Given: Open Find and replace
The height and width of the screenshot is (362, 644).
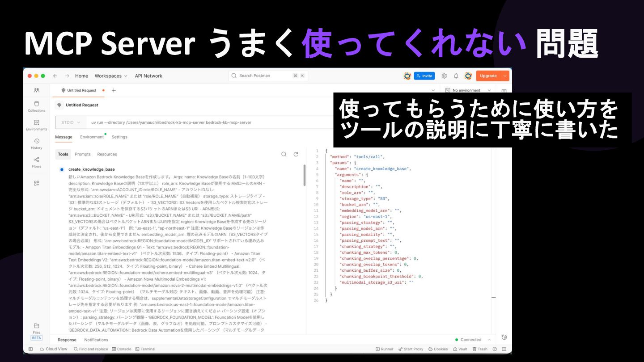Looking at the screenshot, I should [x=91, y=349].
